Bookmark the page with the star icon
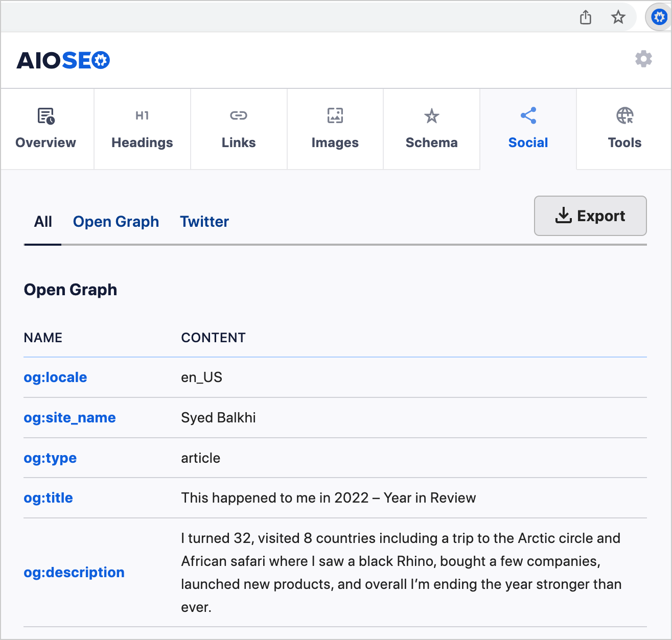Image resolution: width=672 pixels, height=640 pixels. [618, 17]
